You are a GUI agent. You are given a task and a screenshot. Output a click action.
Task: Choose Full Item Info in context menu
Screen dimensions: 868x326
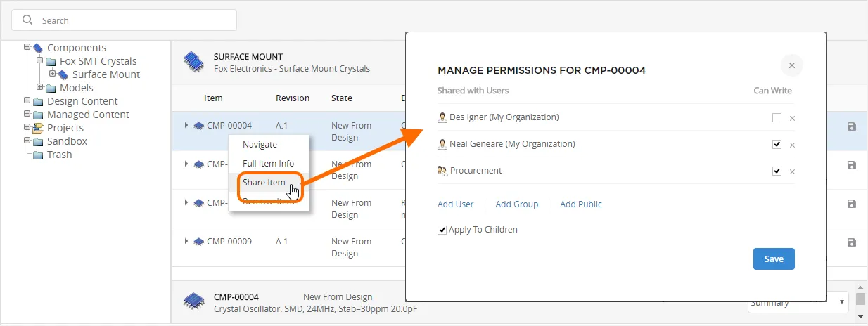268,164
